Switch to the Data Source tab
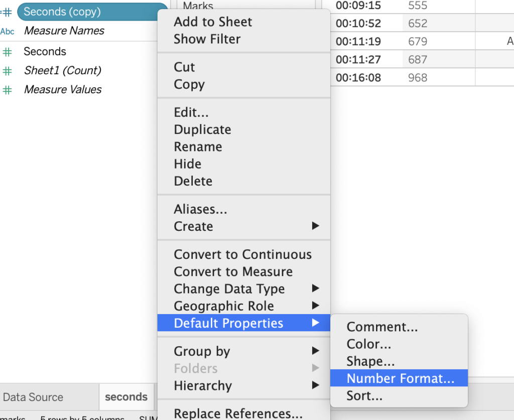Screen dimensions: 514x420 click(33, 397)
